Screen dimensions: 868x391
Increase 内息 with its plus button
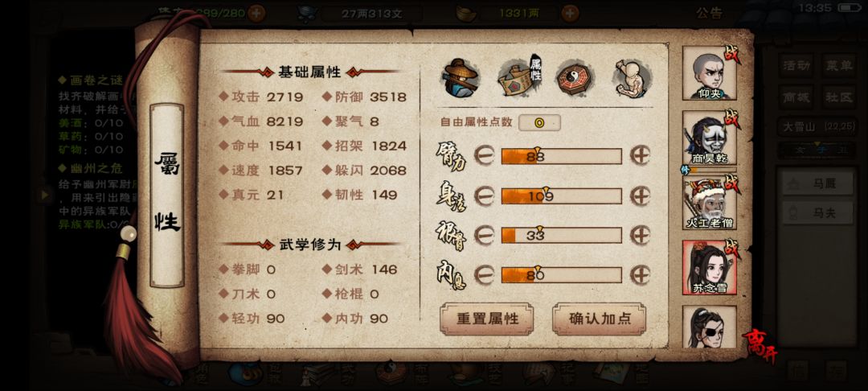(641, 274)
